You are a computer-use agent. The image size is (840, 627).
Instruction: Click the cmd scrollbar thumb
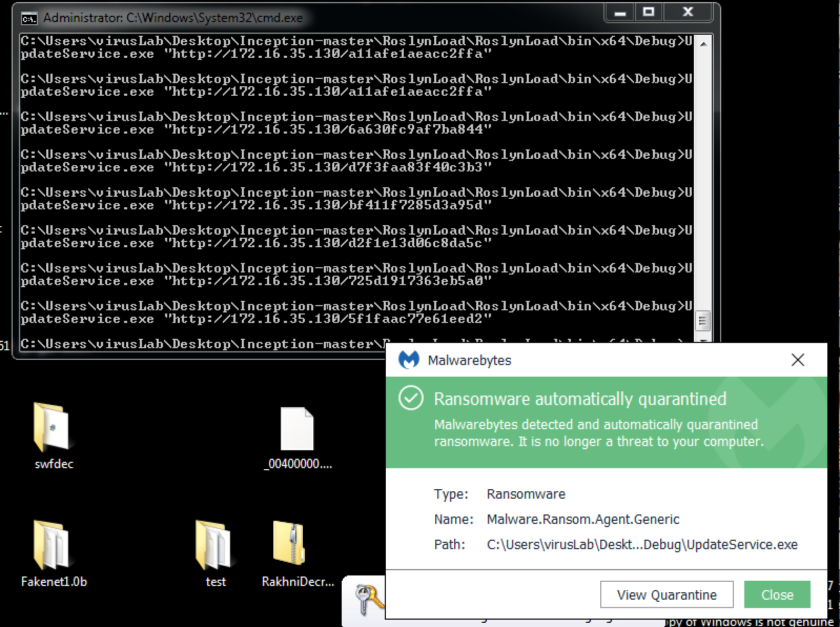point(703,321)
